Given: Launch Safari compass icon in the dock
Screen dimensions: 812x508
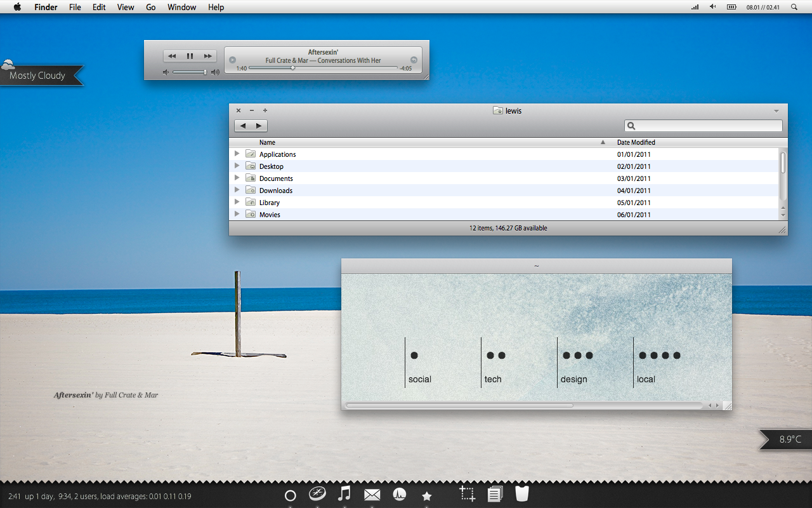Looking at the screenshot, I should click(x=317, y=494).
